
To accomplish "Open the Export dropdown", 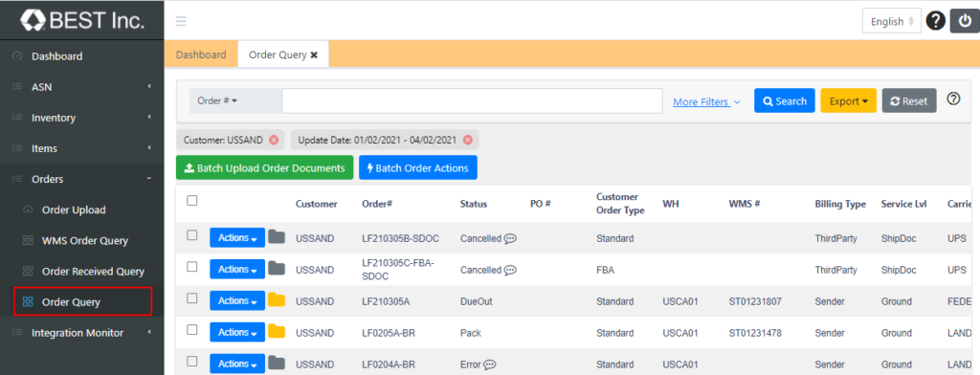I will click(x=848, y=100).
